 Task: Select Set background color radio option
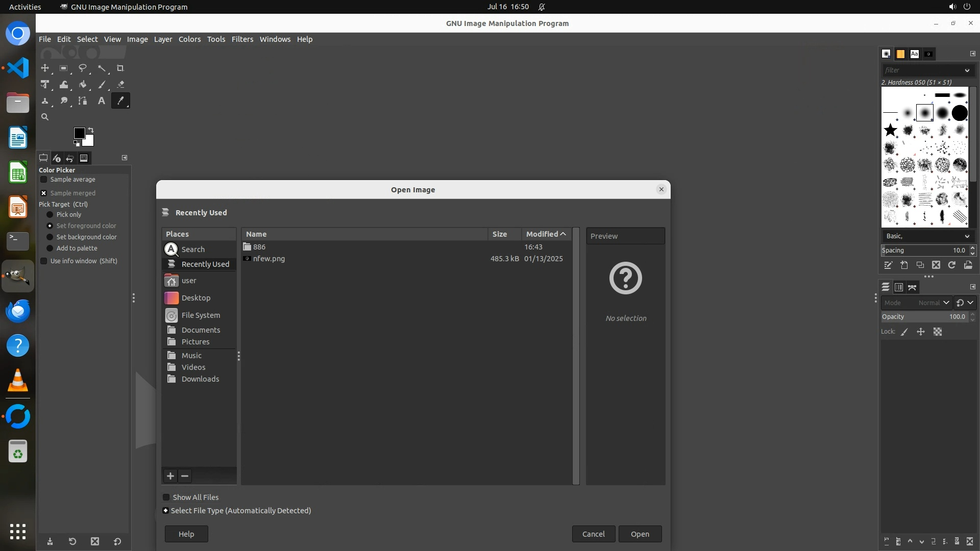tap(50, 237)
